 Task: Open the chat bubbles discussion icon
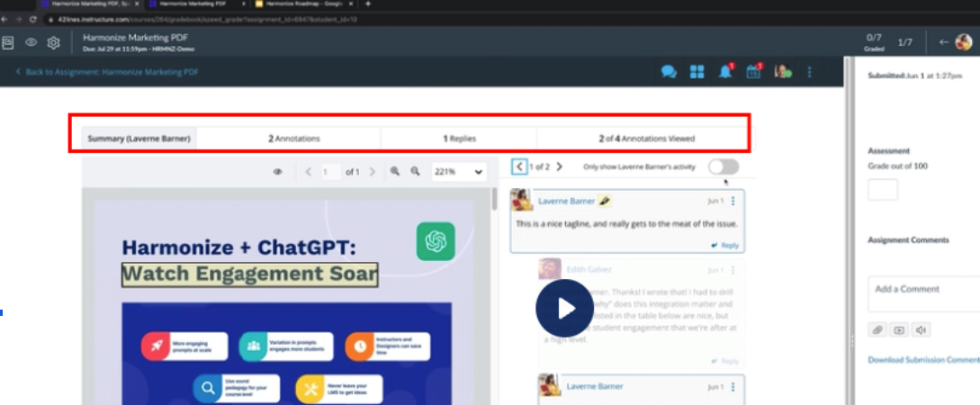(x=669, y=72)
